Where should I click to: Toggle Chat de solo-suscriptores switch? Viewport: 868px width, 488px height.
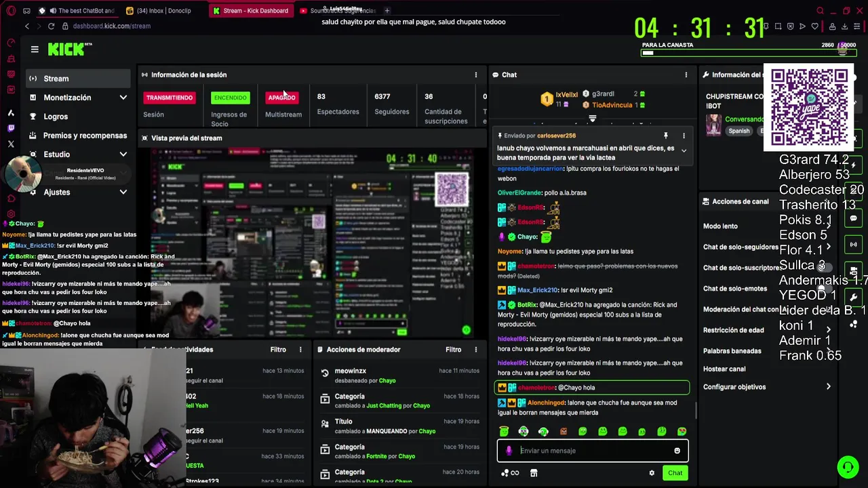825,267
